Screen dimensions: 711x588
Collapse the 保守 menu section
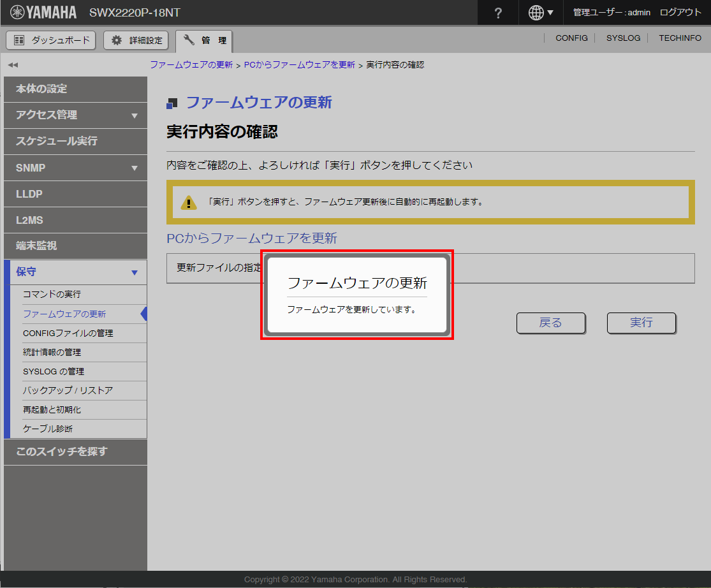point(134,272)
